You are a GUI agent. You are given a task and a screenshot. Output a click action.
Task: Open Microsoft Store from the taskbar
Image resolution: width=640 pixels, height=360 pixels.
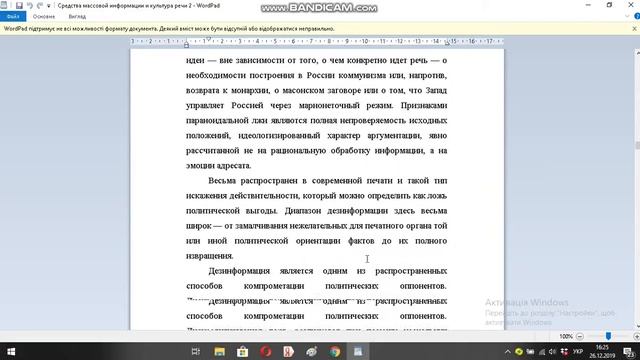[242, 351]
